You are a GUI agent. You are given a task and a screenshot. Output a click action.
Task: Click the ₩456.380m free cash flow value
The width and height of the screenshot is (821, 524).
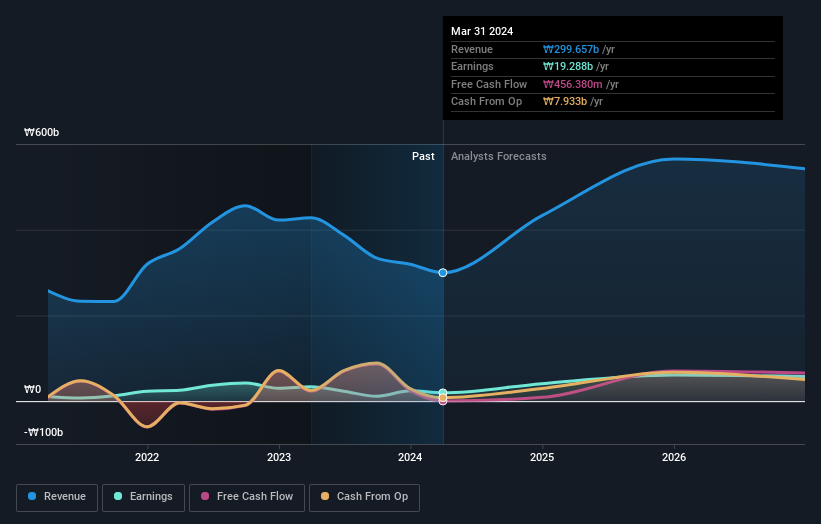(x=573, y=84)
